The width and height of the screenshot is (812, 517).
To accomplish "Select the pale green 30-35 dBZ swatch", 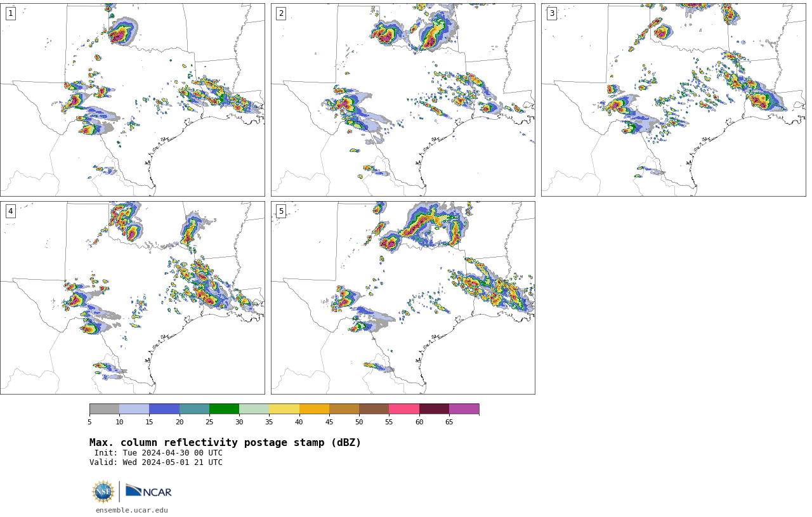I will (254, 409).
